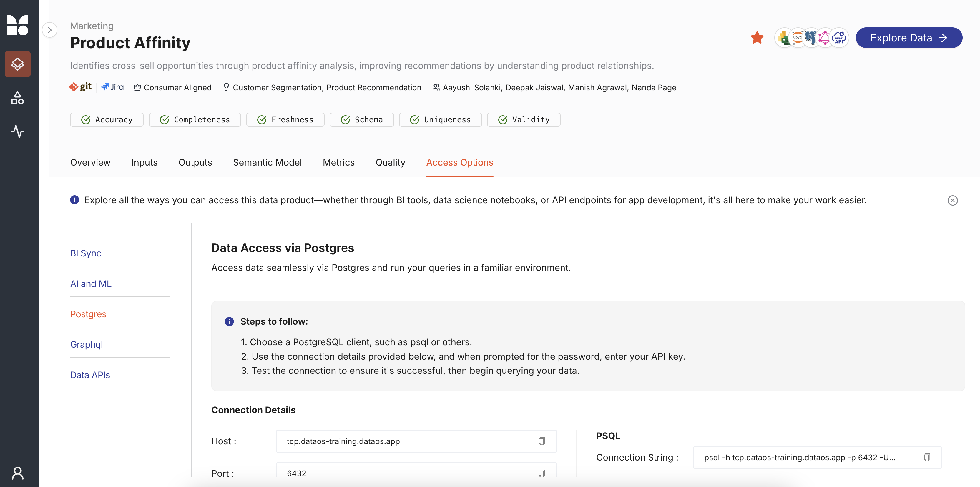Click the Freshness quality badge
Image resolution: width=980 pixels, height=487 pixels.
coord(285,120)
